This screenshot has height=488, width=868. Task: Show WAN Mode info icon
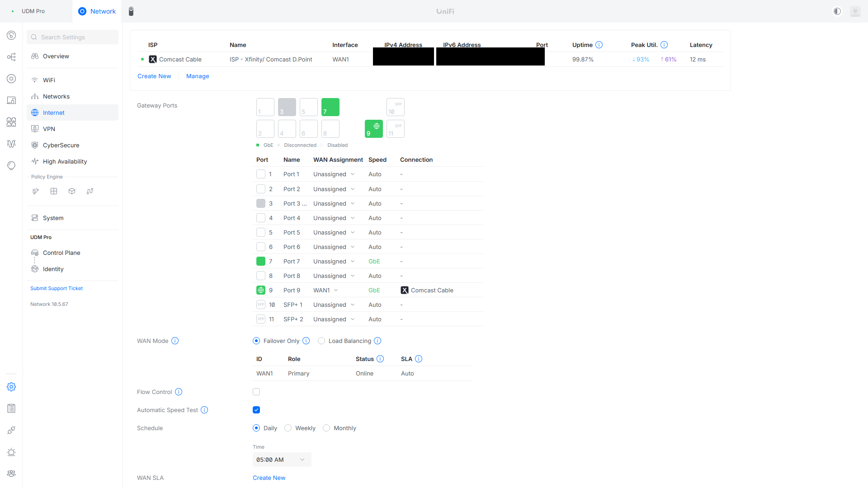click(175, 341)
